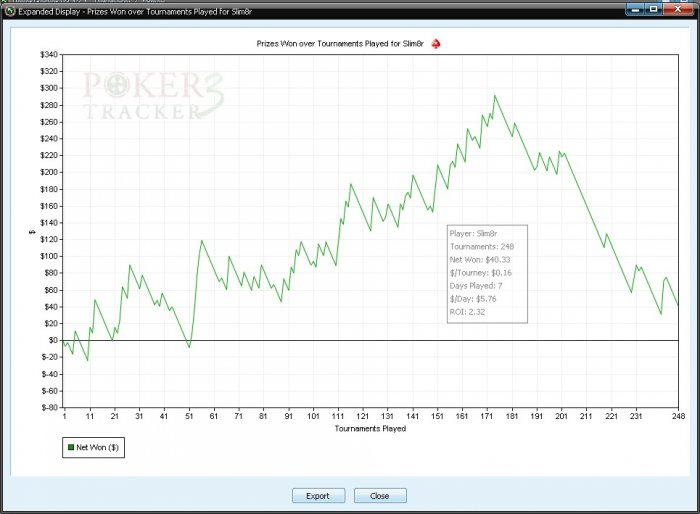Minimize the Expanded Display window

coord(635,8)
